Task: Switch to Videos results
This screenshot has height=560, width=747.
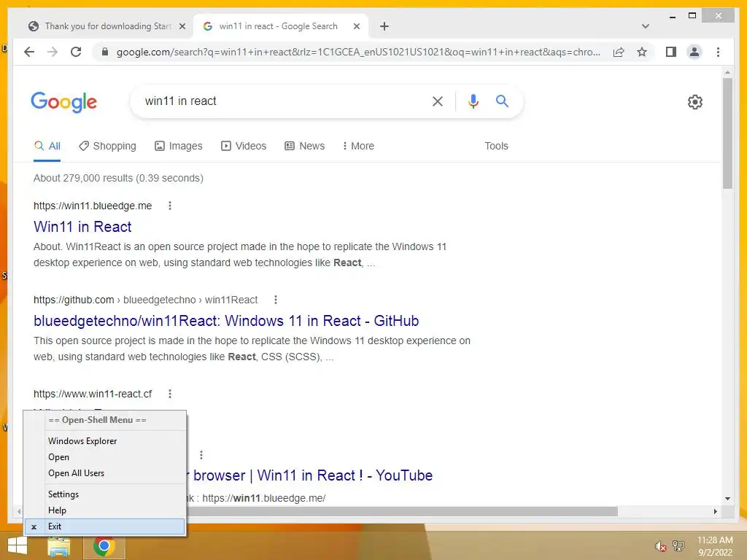Action: tap(244, 146)
